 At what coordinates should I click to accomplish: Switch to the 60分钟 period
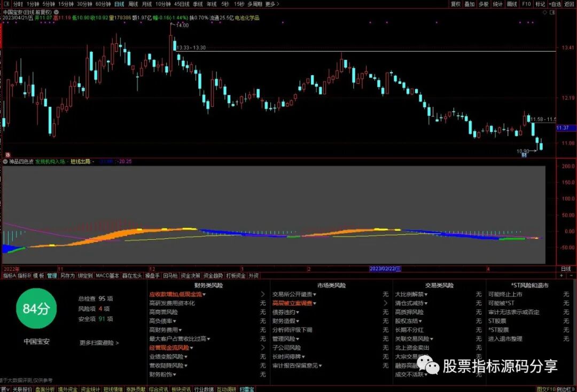(103, 4)
